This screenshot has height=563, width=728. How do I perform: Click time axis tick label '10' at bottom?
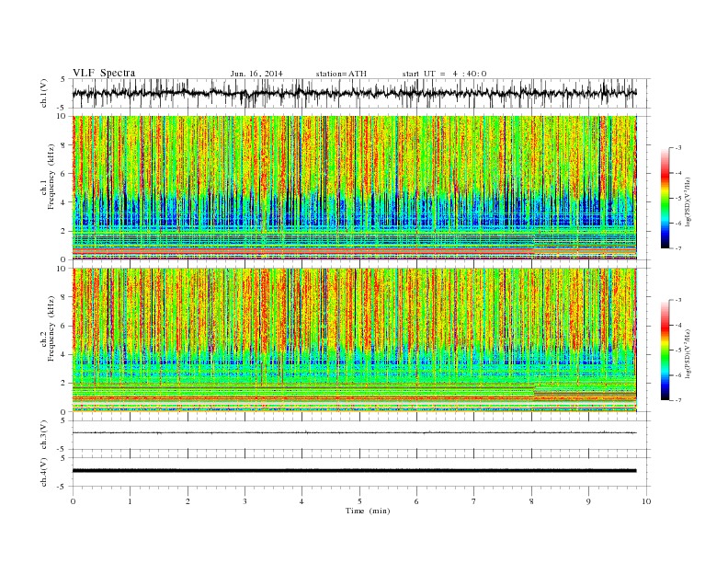click(646, 501)
